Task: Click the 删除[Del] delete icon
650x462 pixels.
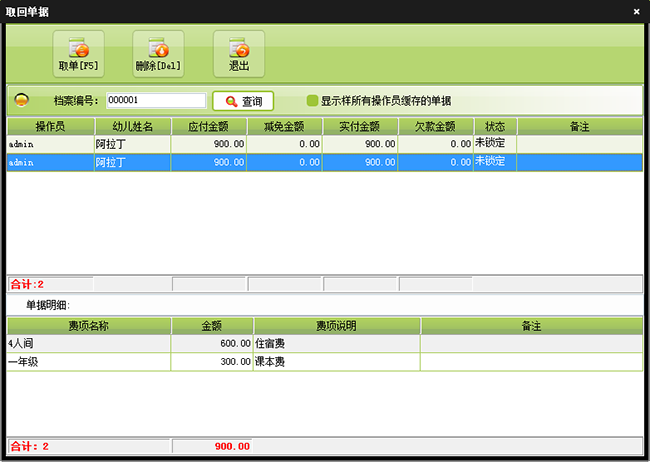Action: coord(158,48)
